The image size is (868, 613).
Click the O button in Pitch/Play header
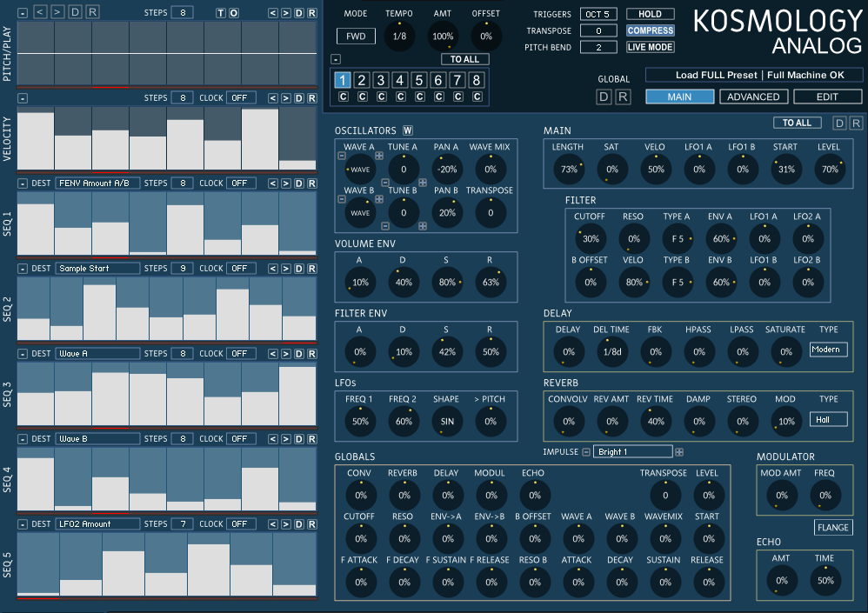click(x=233, y=12)
